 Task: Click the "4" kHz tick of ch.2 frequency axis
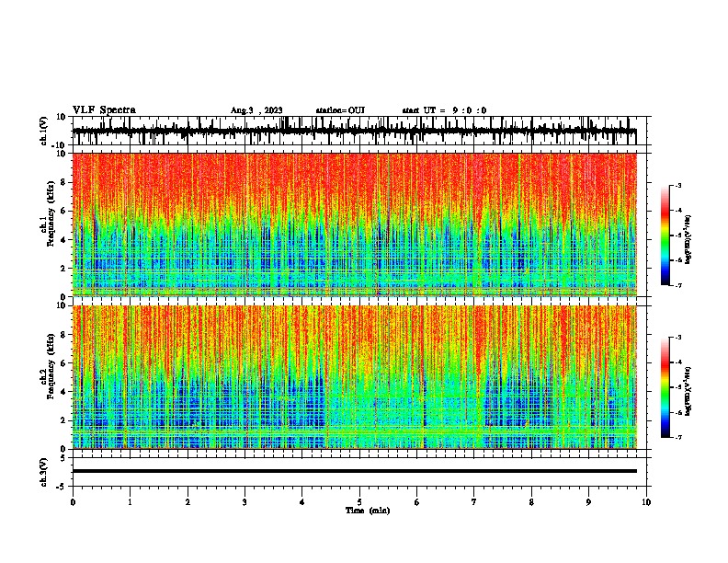[x=64, y=392]
